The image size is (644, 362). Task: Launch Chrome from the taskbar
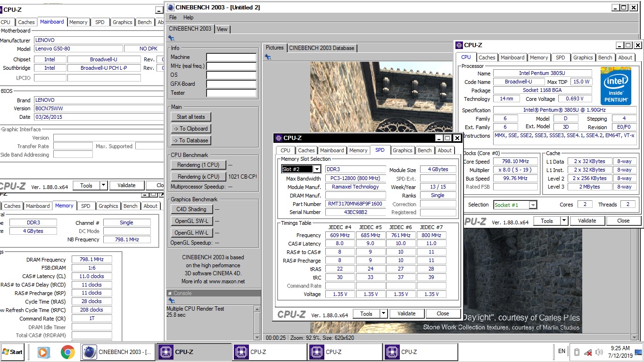click(x=67, y=352)
